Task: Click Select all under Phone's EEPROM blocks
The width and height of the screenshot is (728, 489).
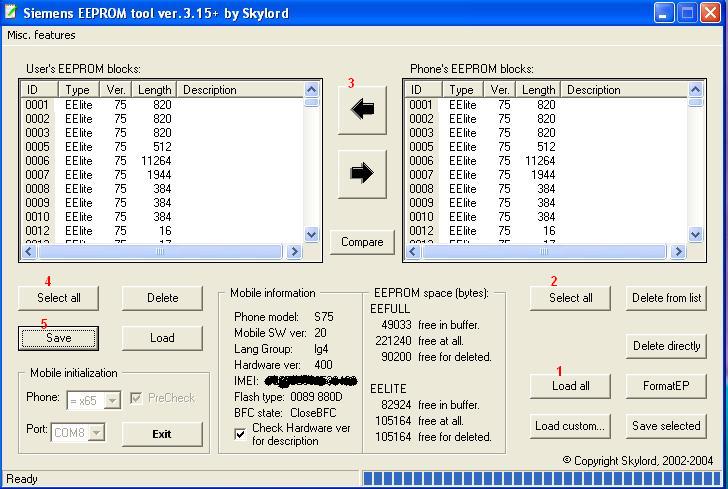Action: tap(571, 298)
